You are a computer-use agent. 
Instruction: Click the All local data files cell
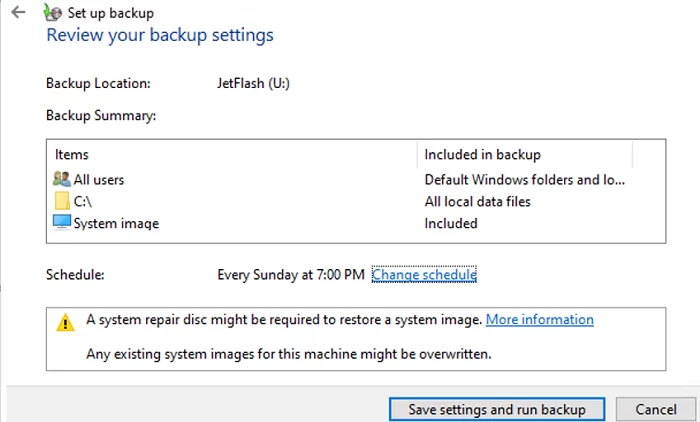(x=477, y=201)
